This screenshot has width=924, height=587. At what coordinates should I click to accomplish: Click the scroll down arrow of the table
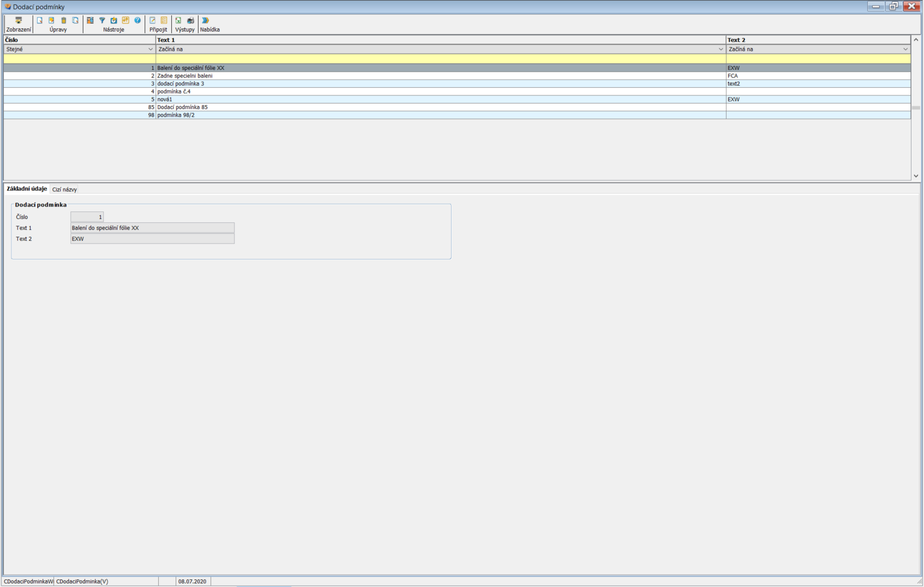916,176
